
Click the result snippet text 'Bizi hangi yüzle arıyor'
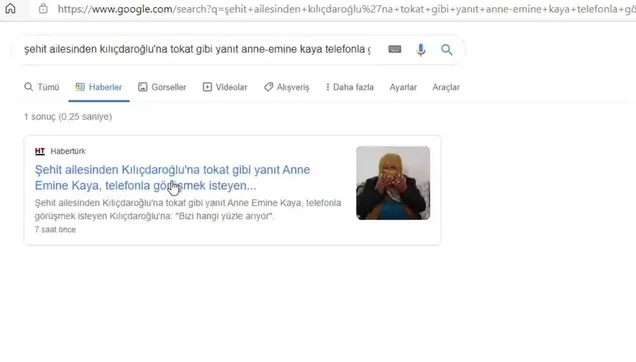(226, 216)
